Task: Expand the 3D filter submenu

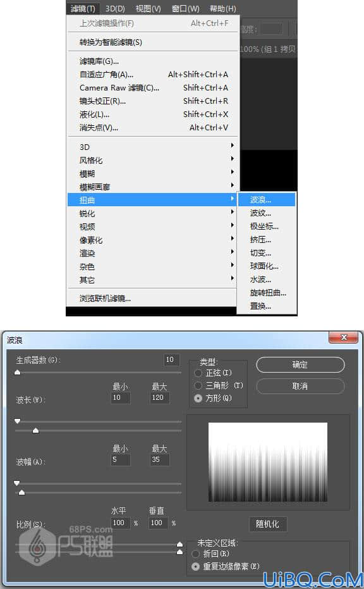Action: click(153, 147)
